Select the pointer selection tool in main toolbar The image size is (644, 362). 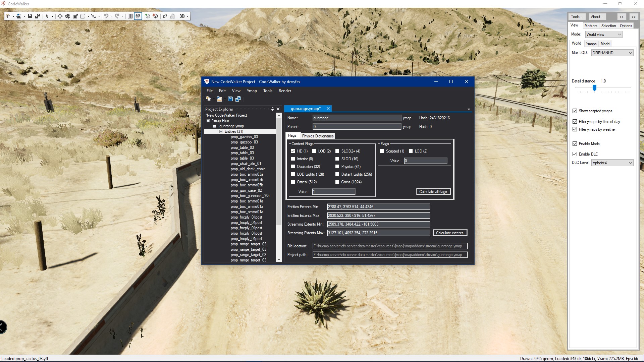(x=47, y=16)
